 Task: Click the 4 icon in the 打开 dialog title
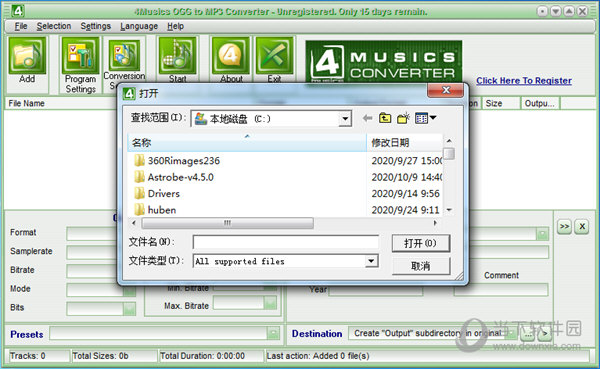129,93
